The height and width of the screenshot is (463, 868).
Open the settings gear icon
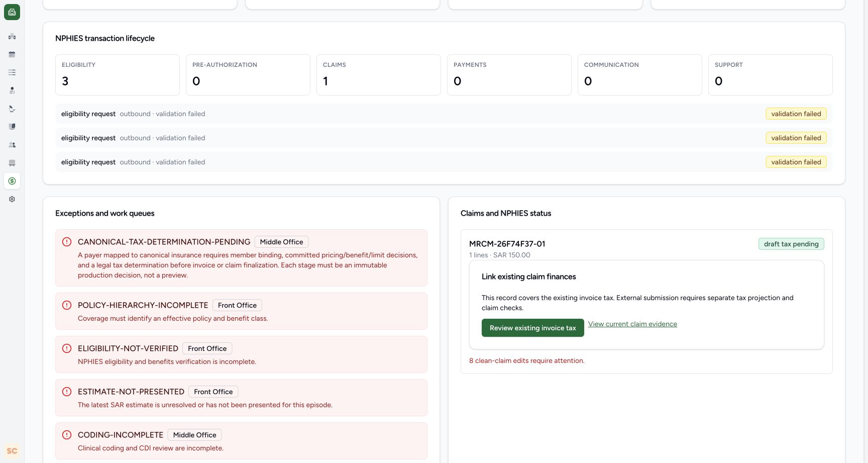pyautogui.click(x=12, y=199)
